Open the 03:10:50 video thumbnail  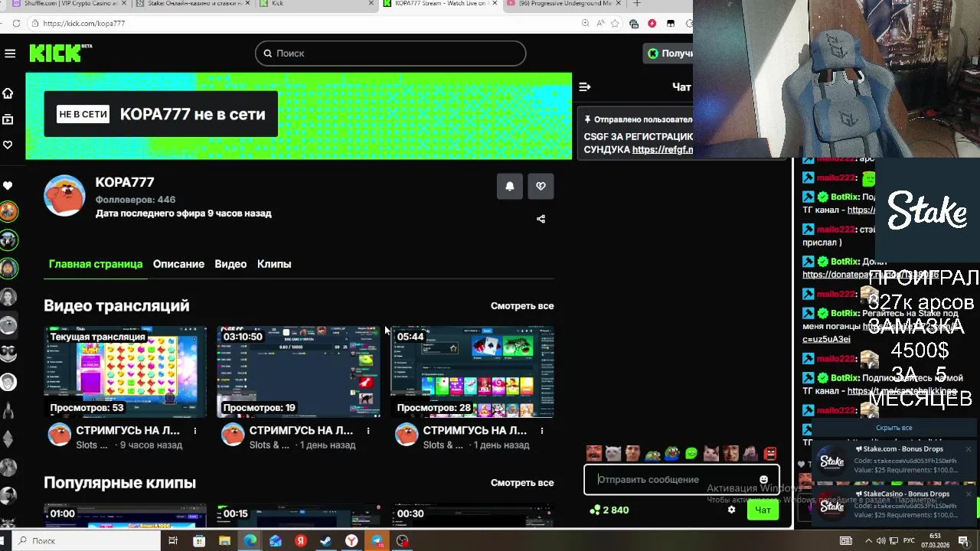click(299, 372)
